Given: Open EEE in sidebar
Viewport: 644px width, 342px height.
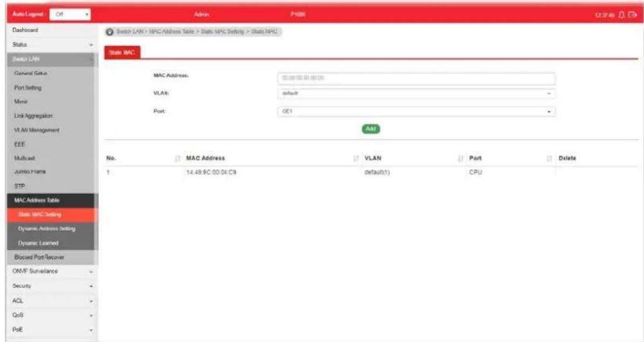Looking at the screenshot, I should point(19,144).
